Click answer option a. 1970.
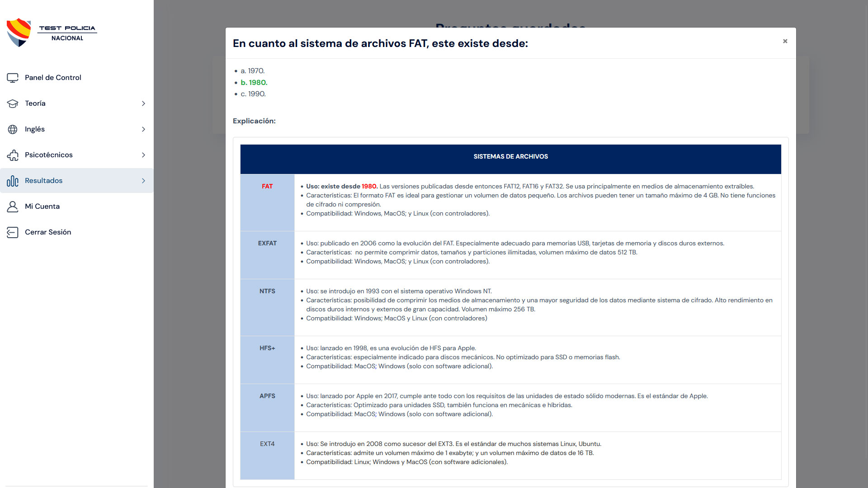 252,71
